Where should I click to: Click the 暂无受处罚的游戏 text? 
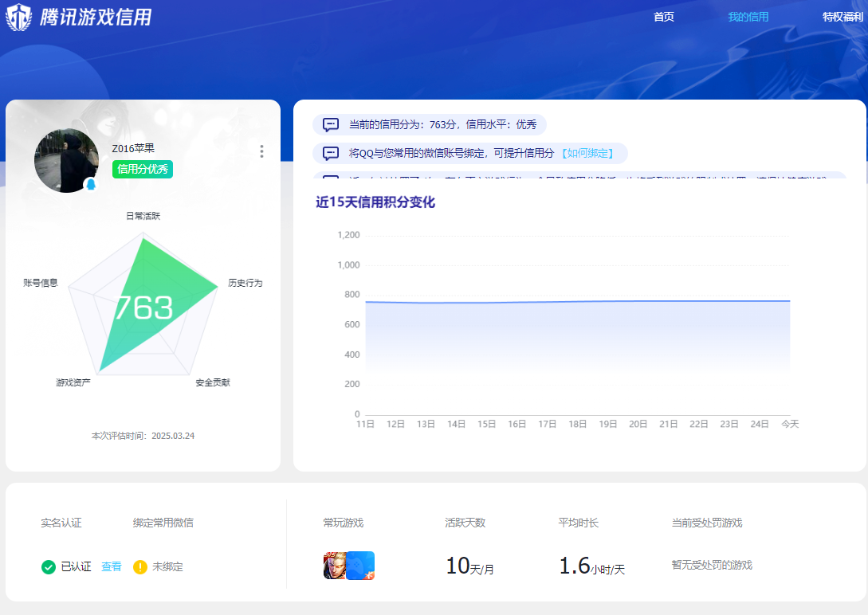click(x=712, y=565)
